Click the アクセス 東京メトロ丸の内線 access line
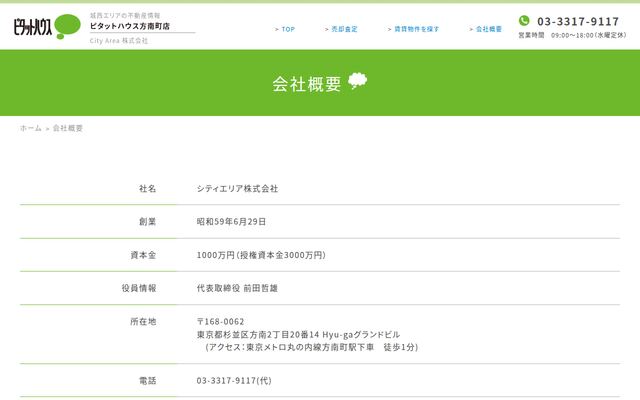Screen dimensions: 640x400 coord(312,347)
